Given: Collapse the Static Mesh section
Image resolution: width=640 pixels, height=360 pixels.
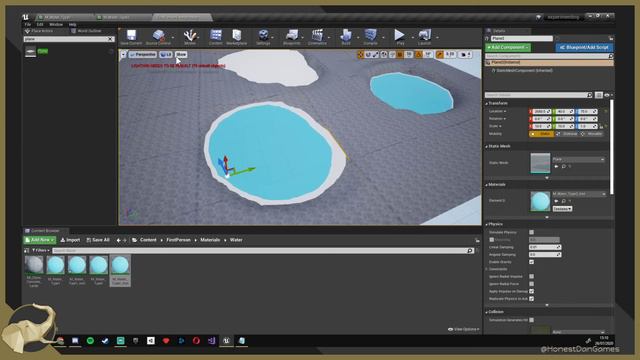Looking at the screenshot, I should tap(487, 146).
